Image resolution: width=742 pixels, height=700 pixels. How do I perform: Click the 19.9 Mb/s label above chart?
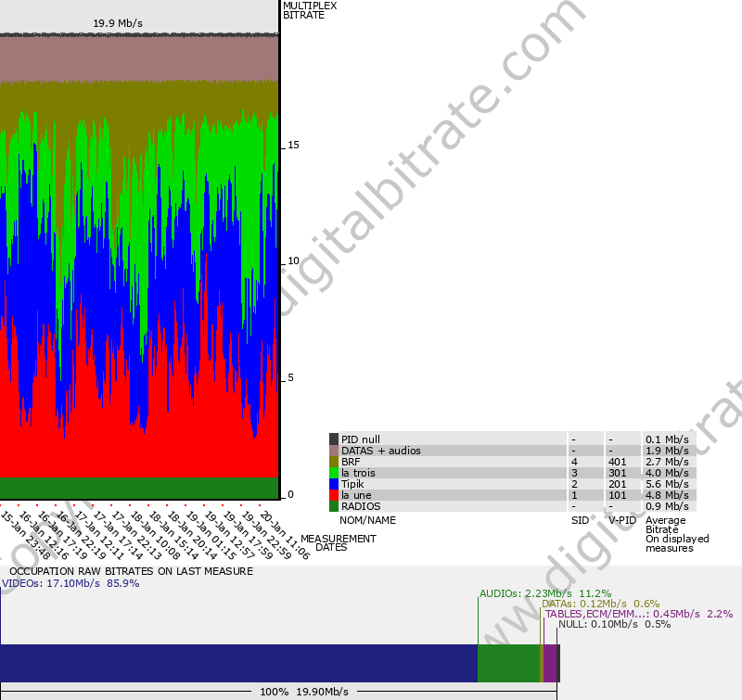tap(118, 23)
